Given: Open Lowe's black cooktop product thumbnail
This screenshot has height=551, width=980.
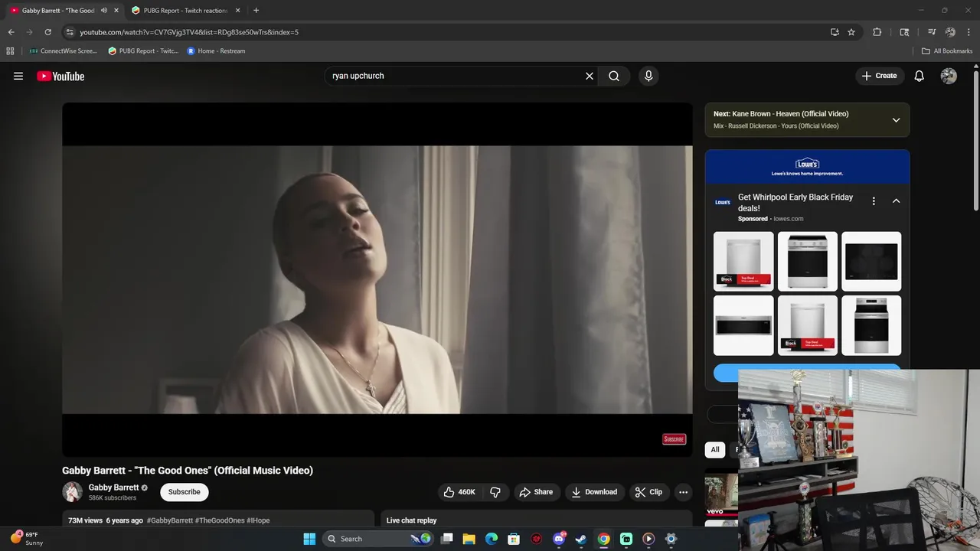Looking at the screenshot, I should tap(871, 262).
